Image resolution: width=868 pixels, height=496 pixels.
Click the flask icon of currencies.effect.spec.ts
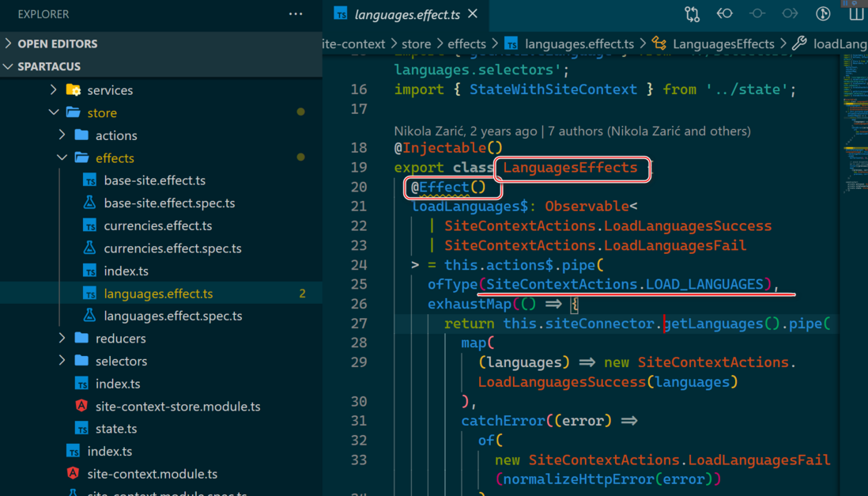pos(89,248)
